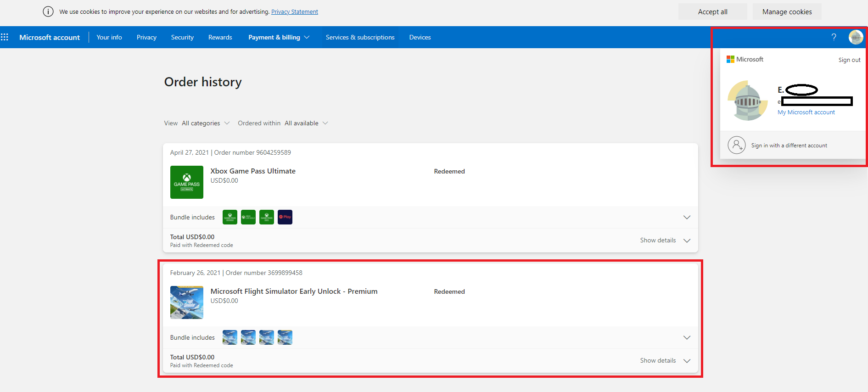
Task: Open Services & subscriptions
Action: [x=360, y=37]
